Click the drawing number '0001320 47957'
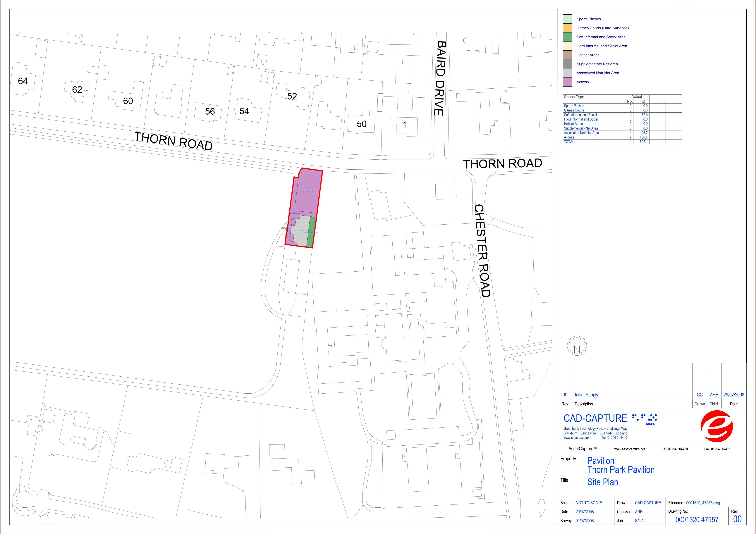 pyautogui.click(x=697, y=520)
